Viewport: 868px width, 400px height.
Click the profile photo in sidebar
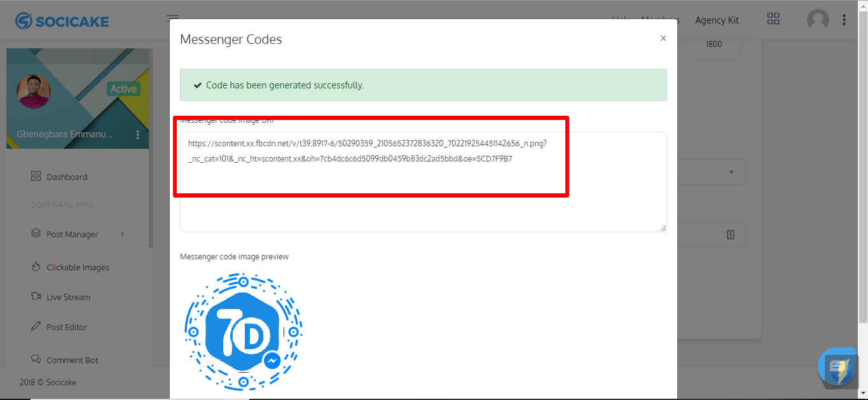pyautogui.click(x=34, y=92)
